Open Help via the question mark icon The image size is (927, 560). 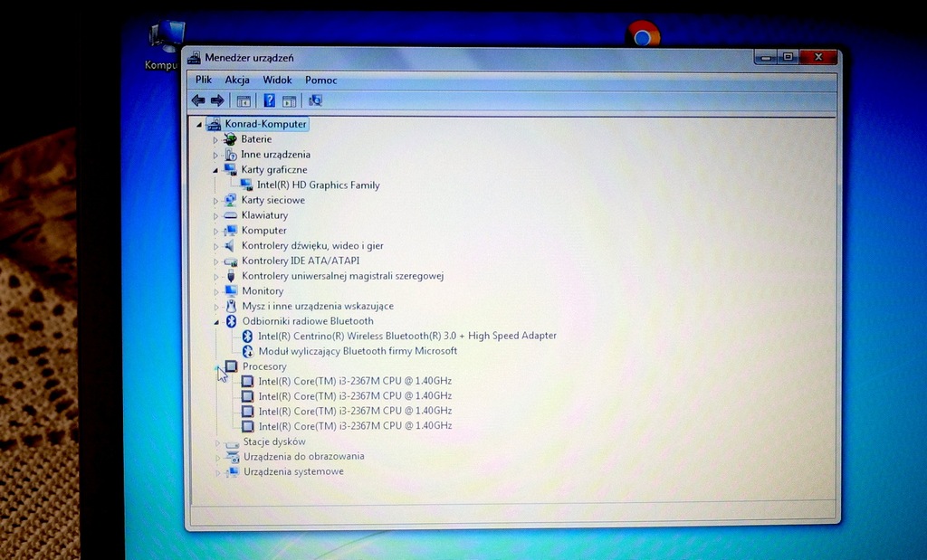269,100
